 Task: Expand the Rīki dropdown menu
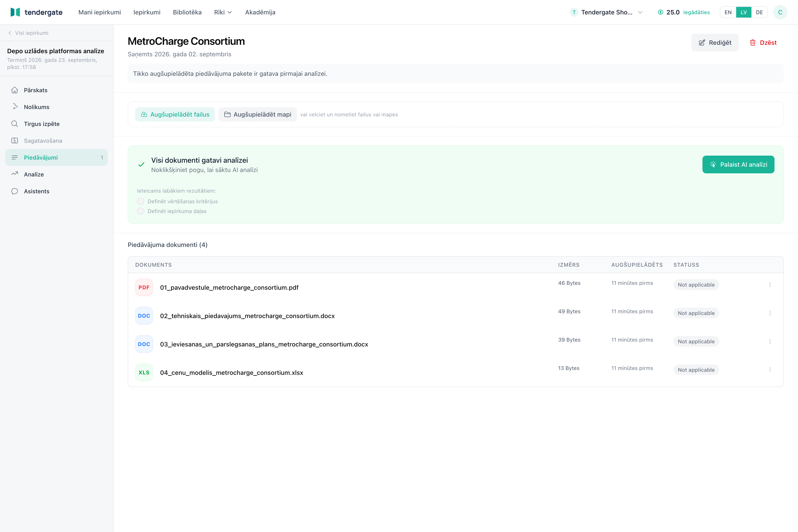point(223,12)
